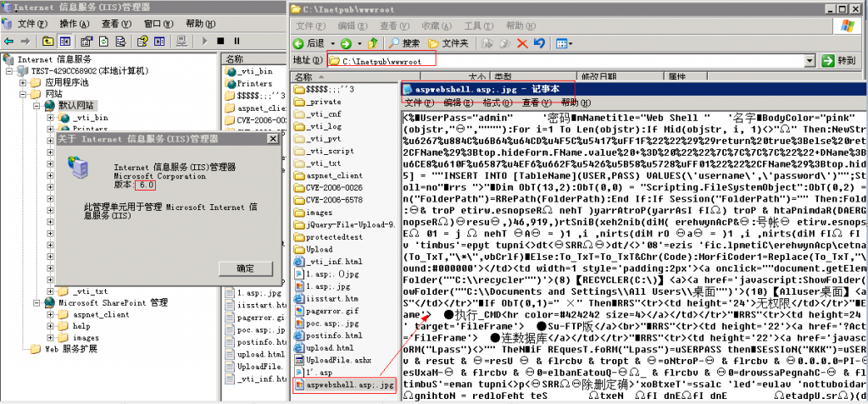This screenshot has height=404, width=868.
Task: Click the address bar C:\Inetpub\wwwroot field
Action: pyautogui.click(x=571, y=60)
